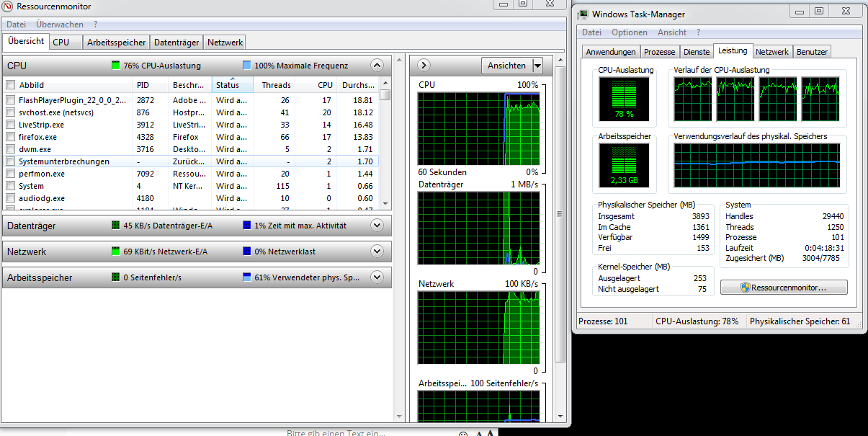Check the audiodg.exe checkbox
Image resolution: width=868 pixels, height=436 pixels.
point(11,198)
